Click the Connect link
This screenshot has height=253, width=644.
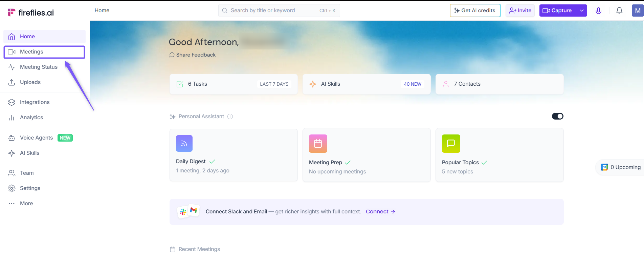click(x=380, y=212)
